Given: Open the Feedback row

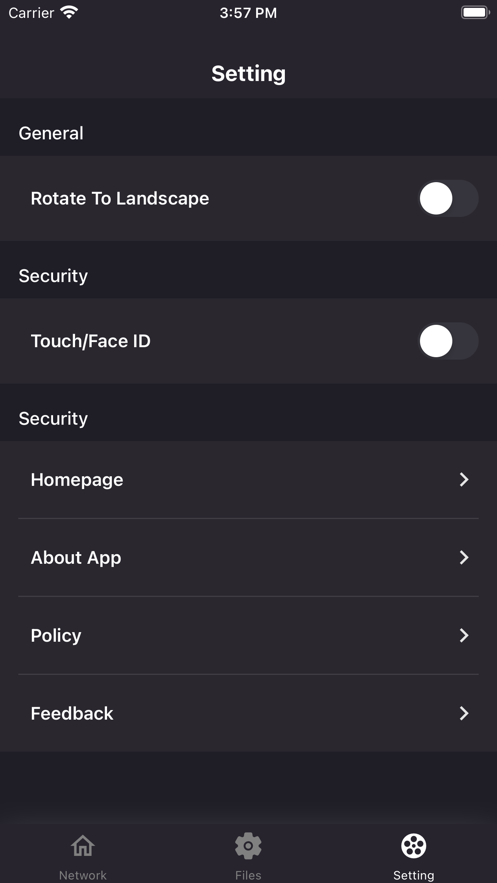Looking at the screenshot, I should coord(248,713).
